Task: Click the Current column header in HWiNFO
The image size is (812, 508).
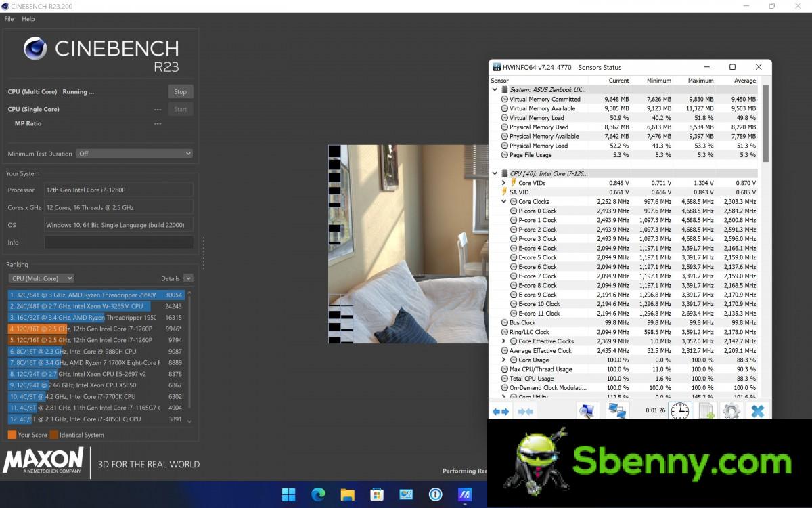Action: pos(618,81)
